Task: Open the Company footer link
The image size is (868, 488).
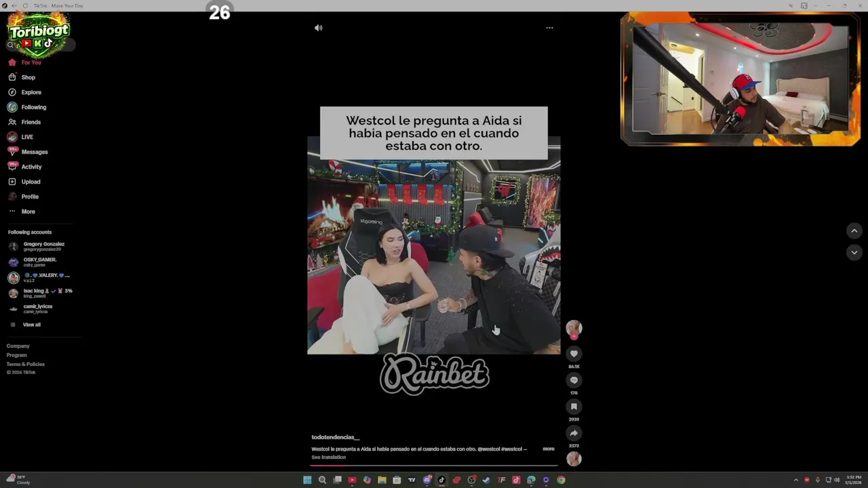Action: 18,346
